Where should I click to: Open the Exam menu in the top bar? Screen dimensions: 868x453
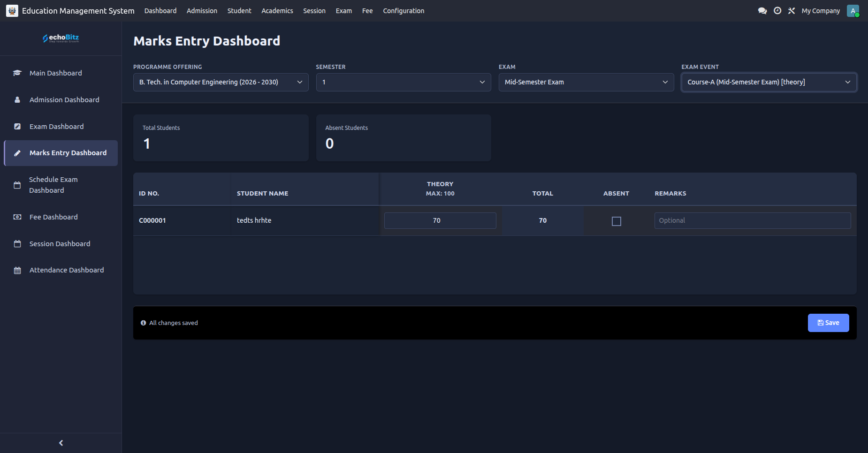344,11
